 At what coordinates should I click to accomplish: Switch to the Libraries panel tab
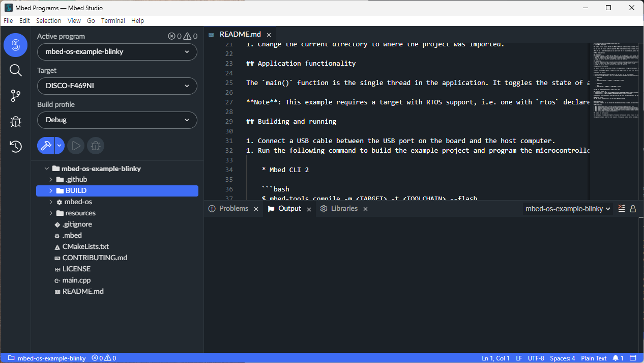[344, 209]
